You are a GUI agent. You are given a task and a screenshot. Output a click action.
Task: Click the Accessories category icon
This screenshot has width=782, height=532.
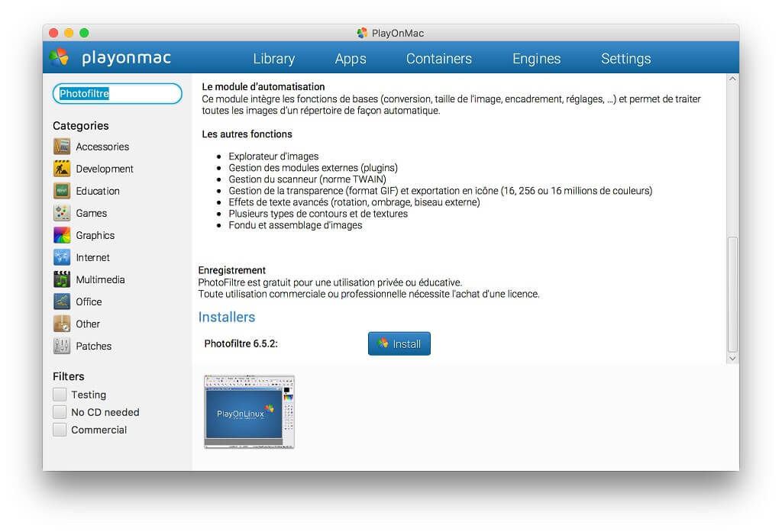62,147
